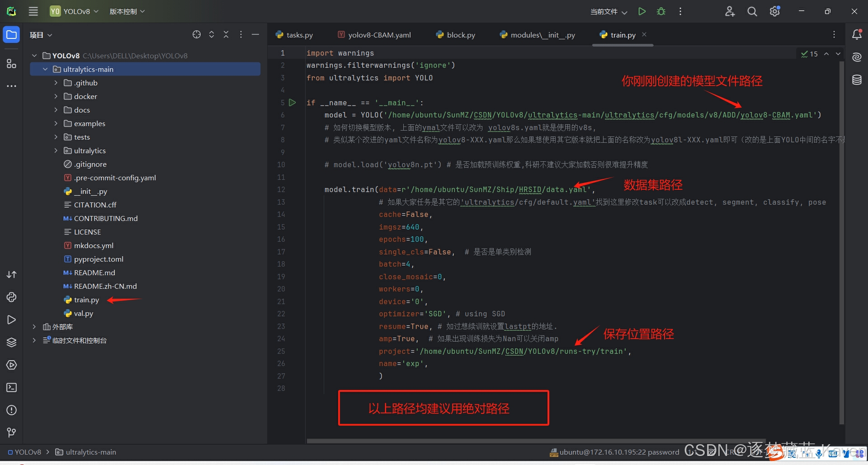Open more run actions menu
This screenshot has width=868, height=465.
(680, 11)
